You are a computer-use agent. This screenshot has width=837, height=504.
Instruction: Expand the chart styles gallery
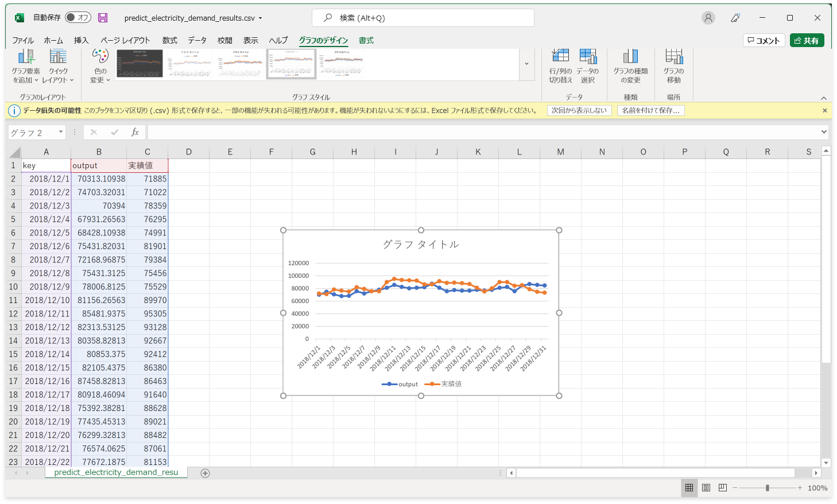(x=526, y=64)
